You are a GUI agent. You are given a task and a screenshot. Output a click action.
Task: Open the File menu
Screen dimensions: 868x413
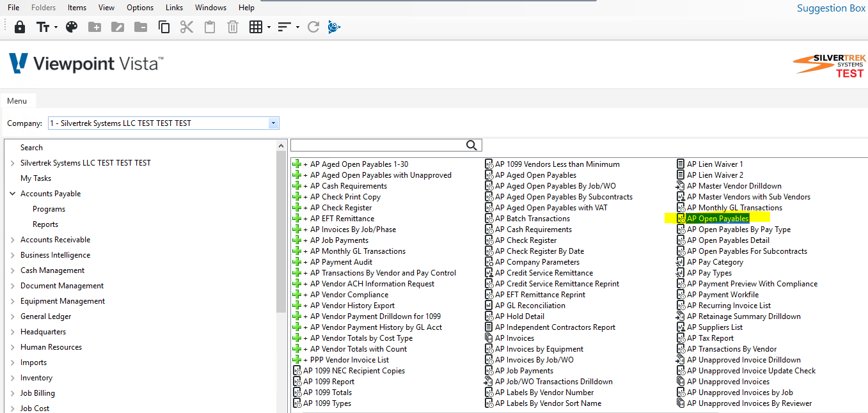(13, 8)
